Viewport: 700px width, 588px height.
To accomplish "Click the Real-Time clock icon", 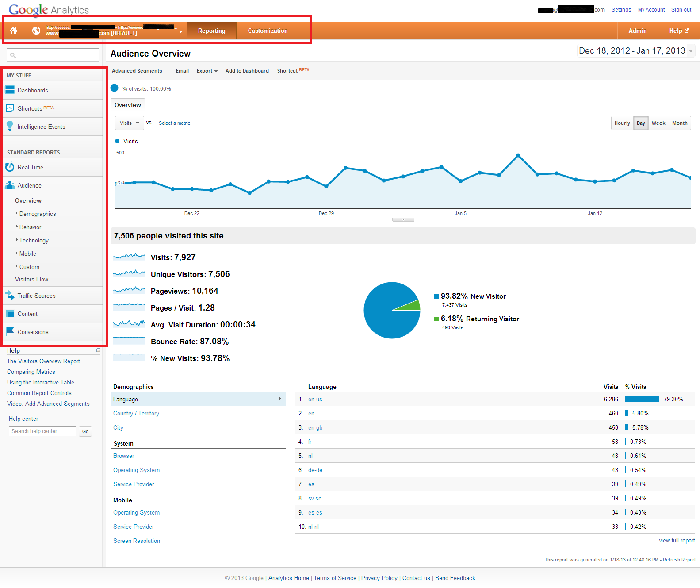I will click(10, 167).
